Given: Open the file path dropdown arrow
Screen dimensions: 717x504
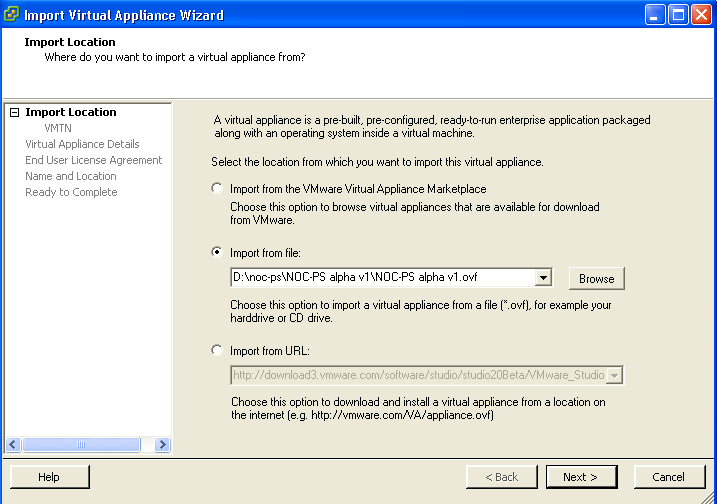Looking at the screenshot, I should click(543, 277).
